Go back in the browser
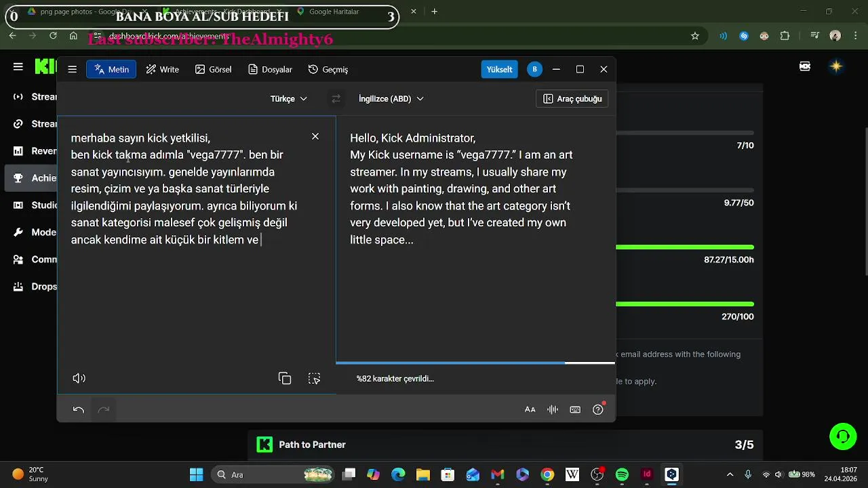Viewport: 868px width, 488px height. (13, 36)
